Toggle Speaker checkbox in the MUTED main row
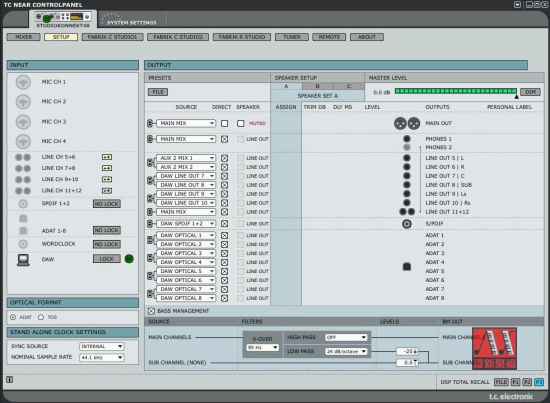550x403 pixels. point(241,123)
